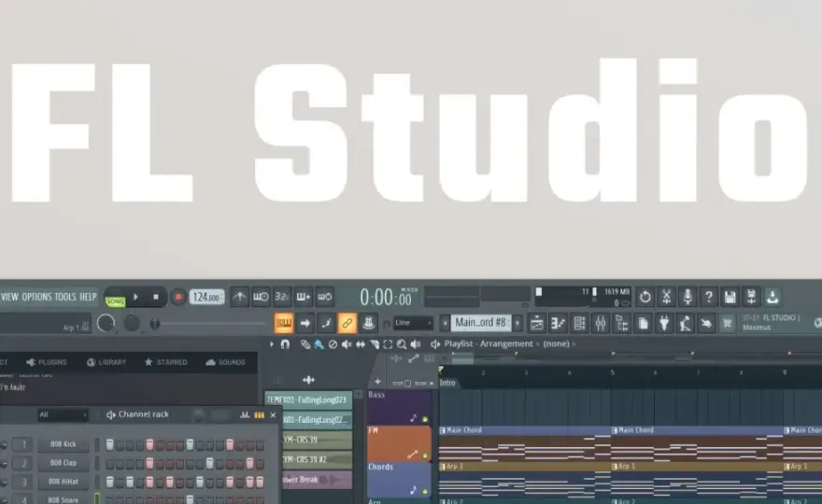Select the playlist Paint brush tool
822x504 pixels.
coord(319,344)
